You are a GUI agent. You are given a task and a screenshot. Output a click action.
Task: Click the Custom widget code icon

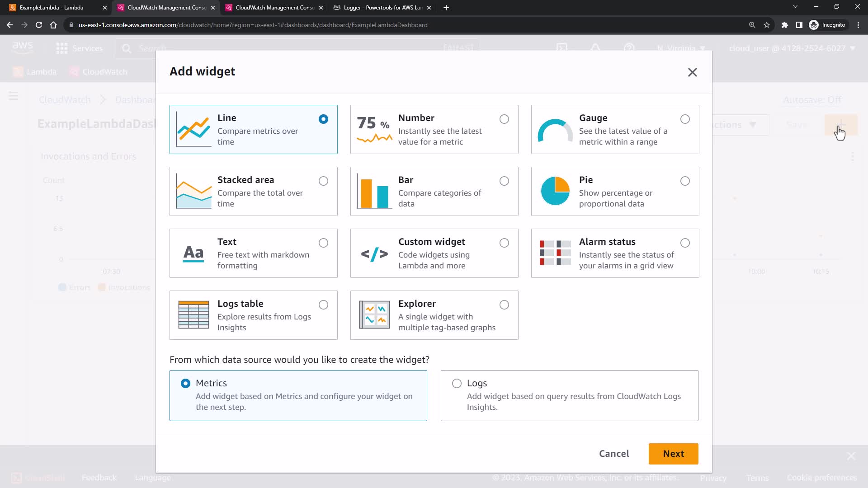(374, 254)
